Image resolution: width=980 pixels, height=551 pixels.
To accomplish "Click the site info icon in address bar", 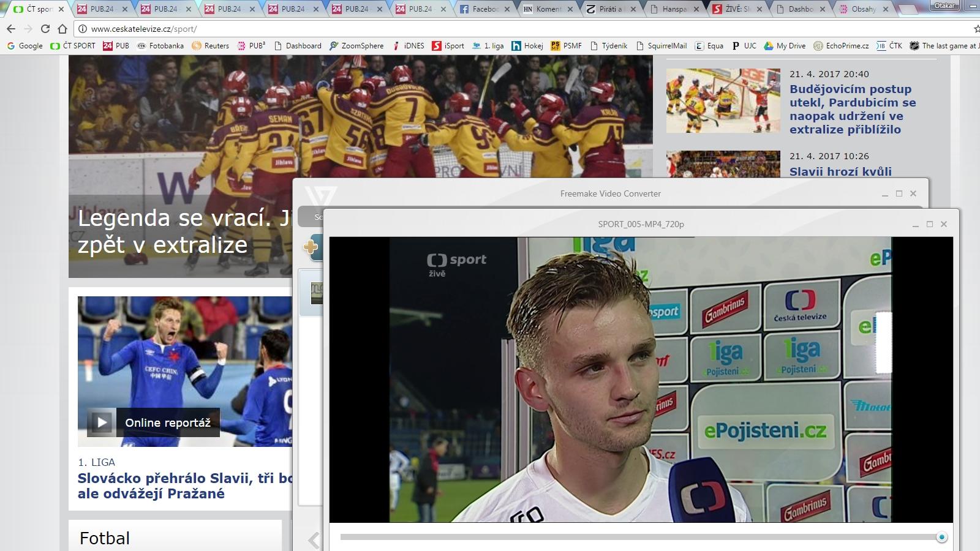I will click(x=82, y=29).
